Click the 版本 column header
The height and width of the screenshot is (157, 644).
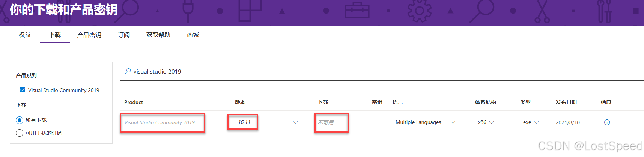(x=240, y=102)
